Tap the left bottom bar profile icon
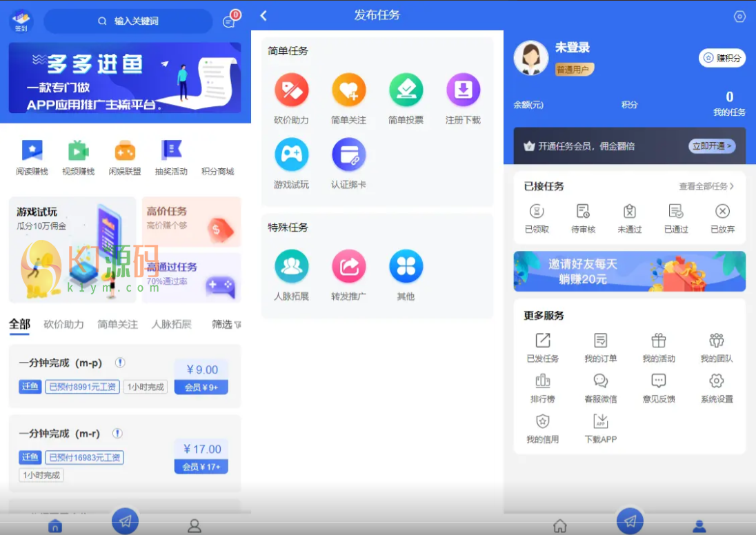 click(195, 526)
